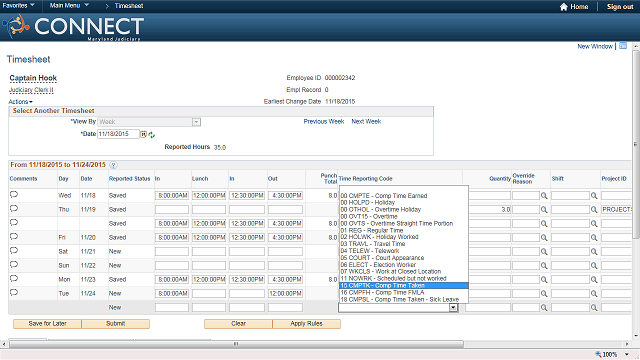Open the calendar picker beside Date field
This screenshot has width=640, height=360.
pyautogui.click(x=144, y=134)
